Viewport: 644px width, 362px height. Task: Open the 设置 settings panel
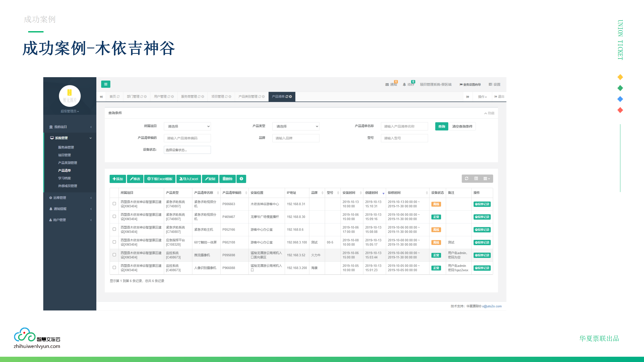[495, 84]
